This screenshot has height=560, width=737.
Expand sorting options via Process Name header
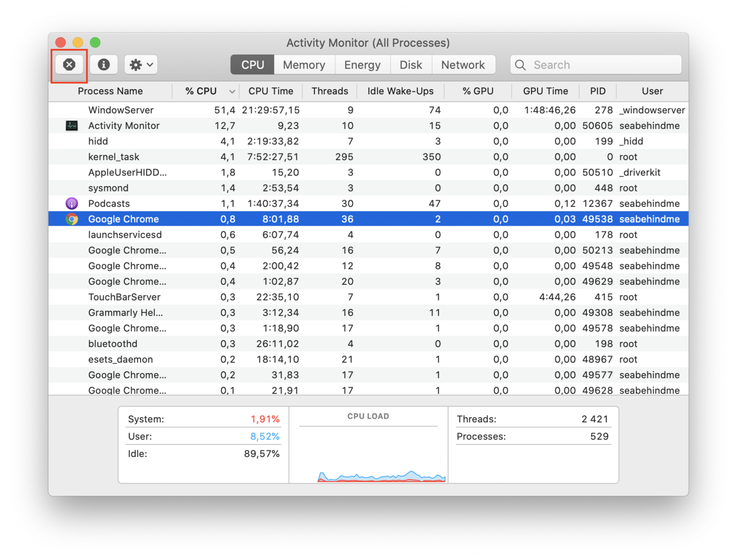[x=110, y=91]
